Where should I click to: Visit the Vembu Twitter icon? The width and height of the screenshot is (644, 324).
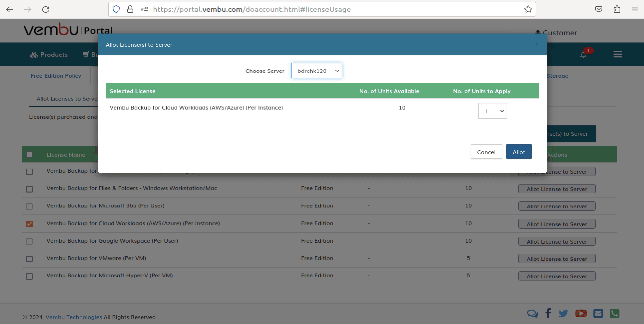point(563,313)
